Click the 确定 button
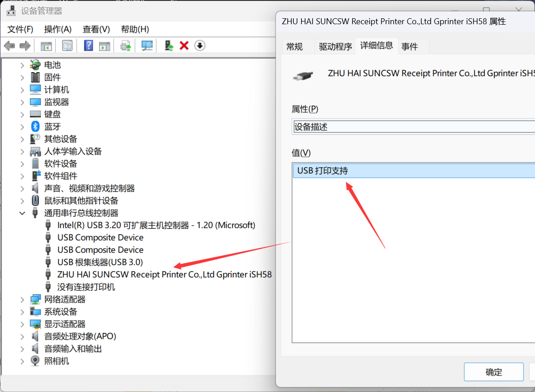Image resolution: width=535 pixels, height=392 pixels. point(493,372)
